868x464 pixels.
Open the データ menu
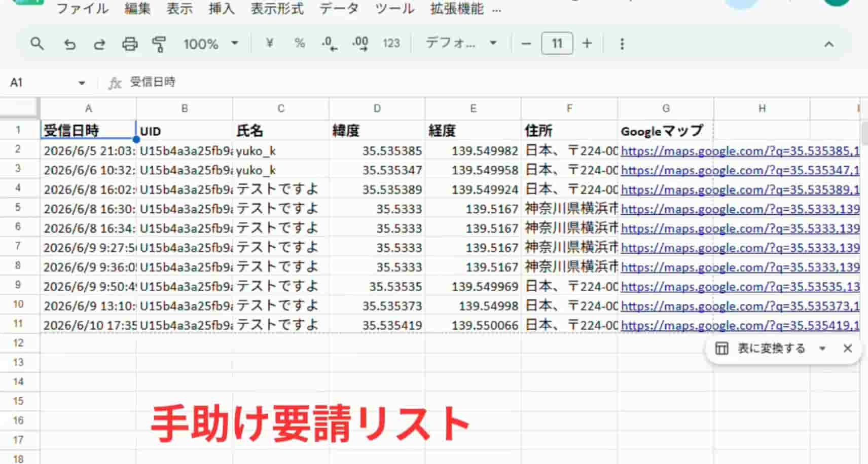click(339, 9)
